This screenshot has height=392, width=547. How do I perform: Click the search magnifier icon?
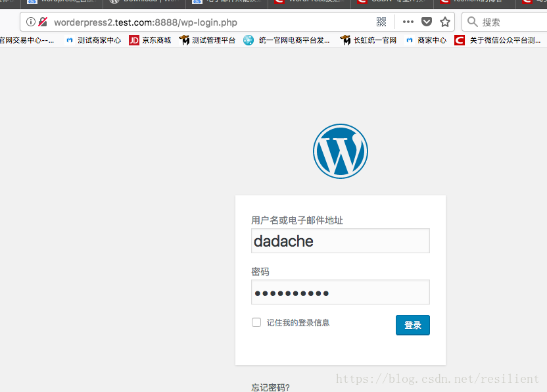click(472, 22)
